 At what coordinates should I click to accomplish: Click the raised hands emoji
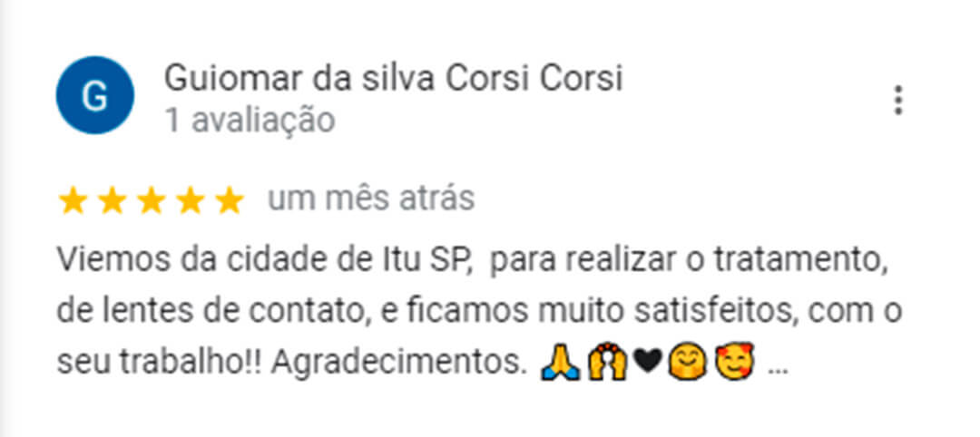pyautogui.click(x=607, y=362)
